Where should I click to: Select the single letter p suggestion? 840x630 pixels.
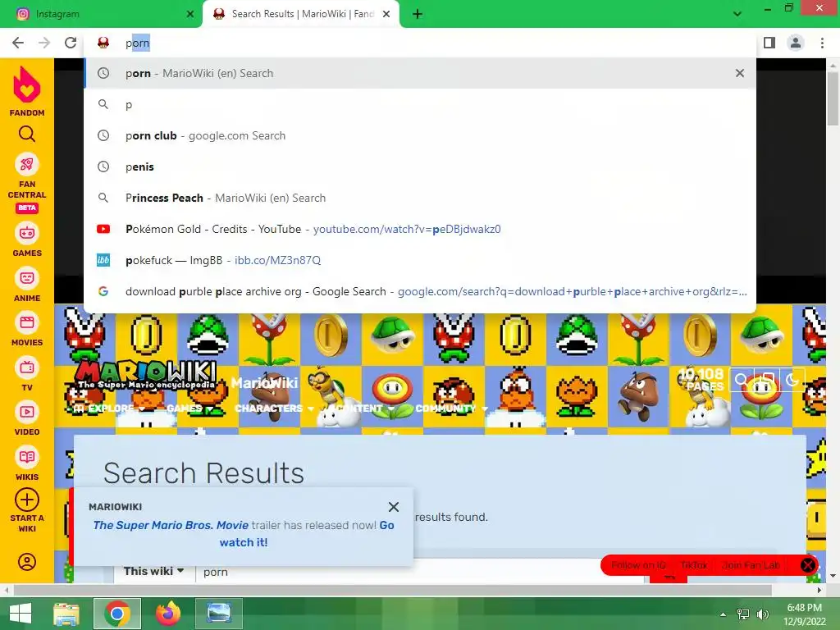click(420, 104)
